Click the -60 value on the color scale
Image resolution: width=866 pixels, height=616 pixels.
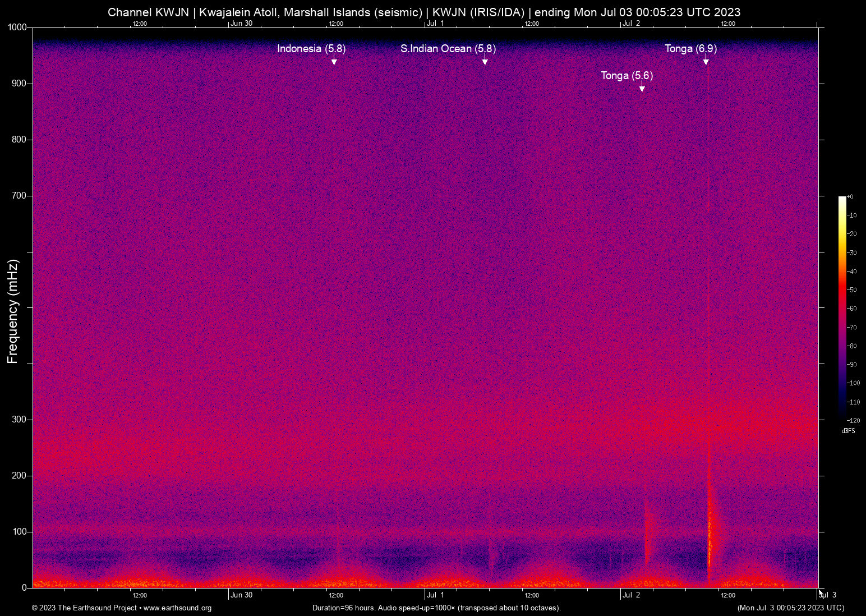tap(852, 309)
